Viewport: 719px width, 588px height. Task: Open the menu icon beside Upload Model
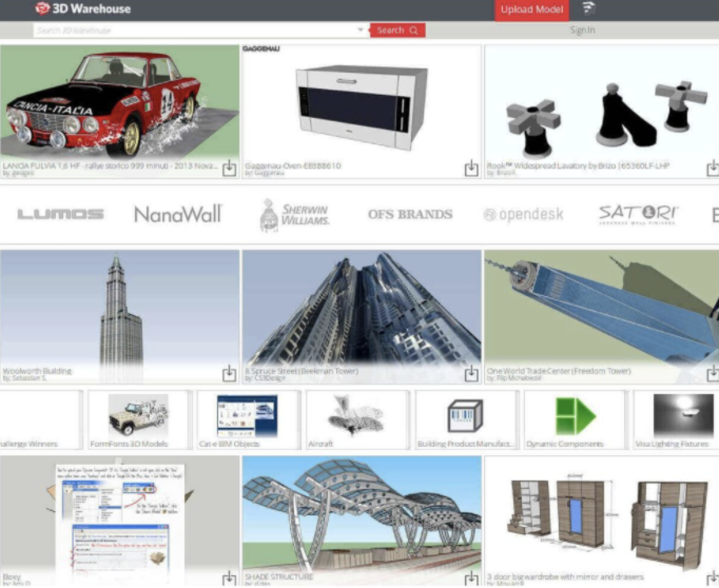point(588,8)
